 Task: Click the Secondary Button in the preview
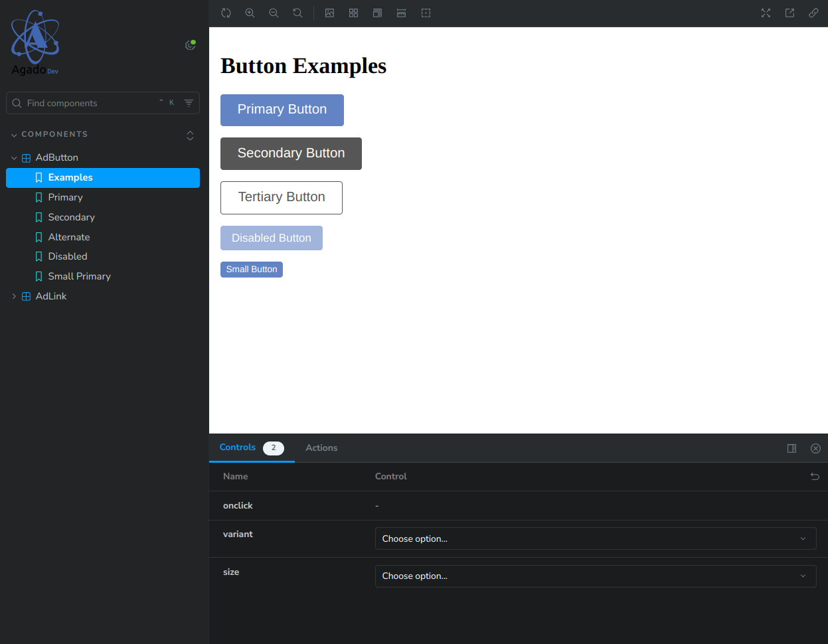click(291, 153)
